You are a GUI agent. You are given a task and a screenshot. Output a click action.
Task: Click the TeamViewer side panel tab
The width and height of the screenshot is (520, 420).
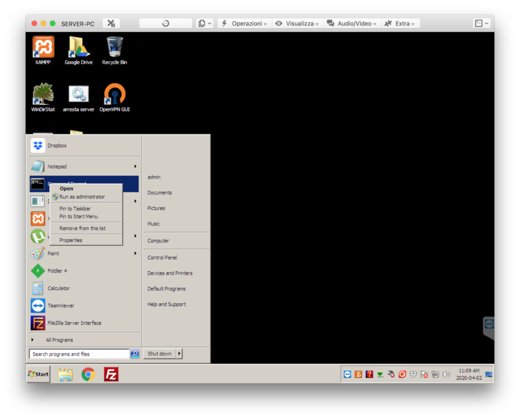click(489, 328)
